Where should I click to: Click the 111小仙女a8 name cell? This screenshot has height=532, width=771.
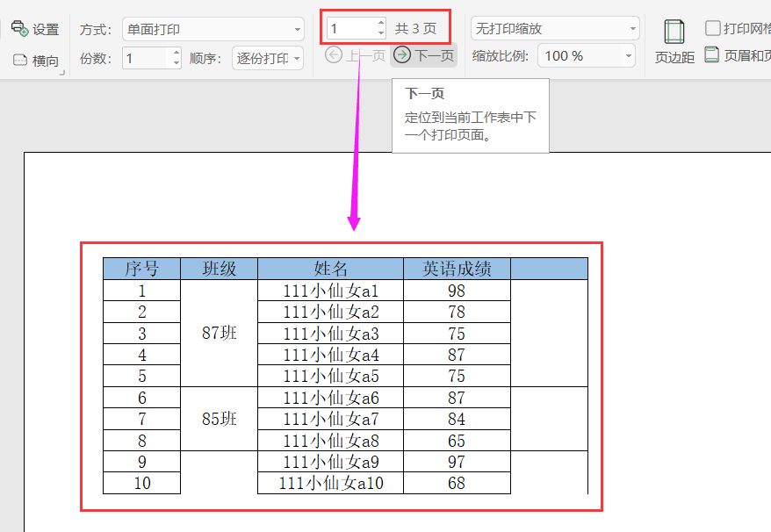click(x=330, y=440)
